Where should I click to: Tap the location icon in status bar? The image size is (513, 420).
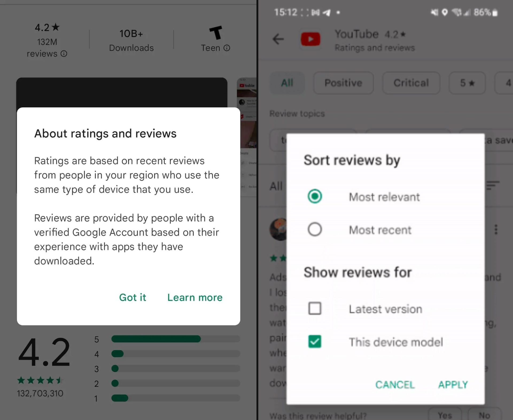[445, 12]
